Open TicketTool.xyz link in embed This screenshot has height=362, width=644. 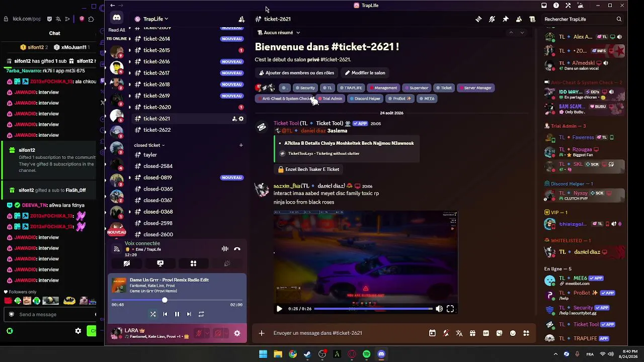point(324,154)
